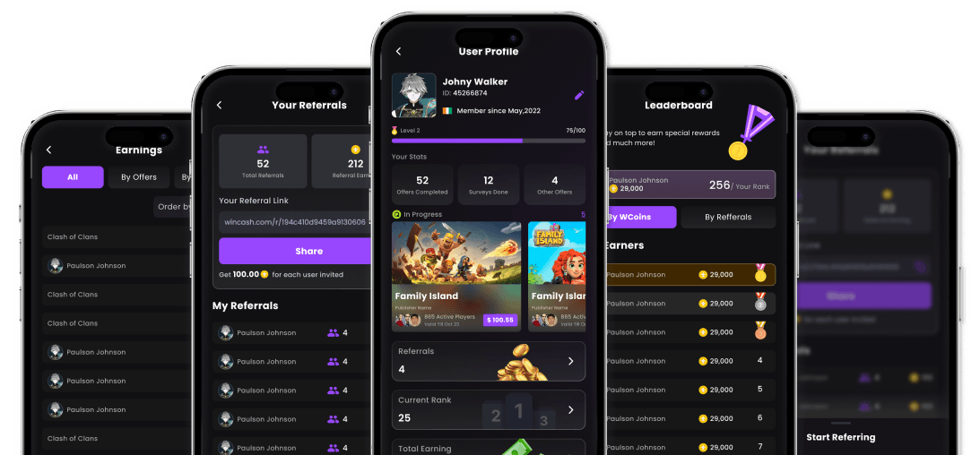Tap the $100.55 reward button

(x=500, y=320)
